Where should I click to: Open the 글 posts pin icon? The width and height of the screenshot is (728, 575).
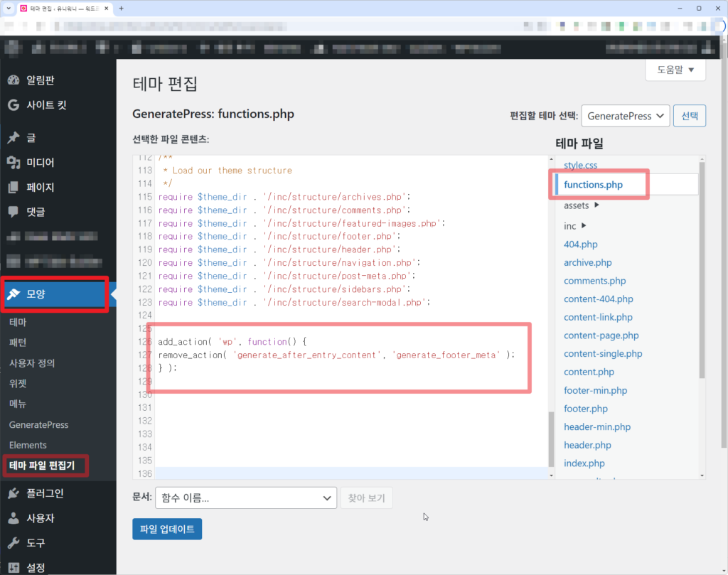click(14, 138)
